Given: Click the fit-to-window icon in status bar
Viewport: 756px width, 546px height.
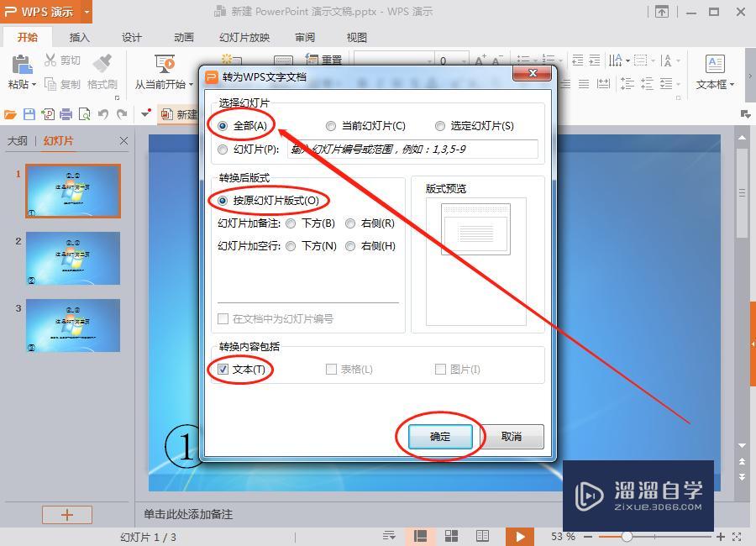Looking at the screenshot, I should [736, 537].
